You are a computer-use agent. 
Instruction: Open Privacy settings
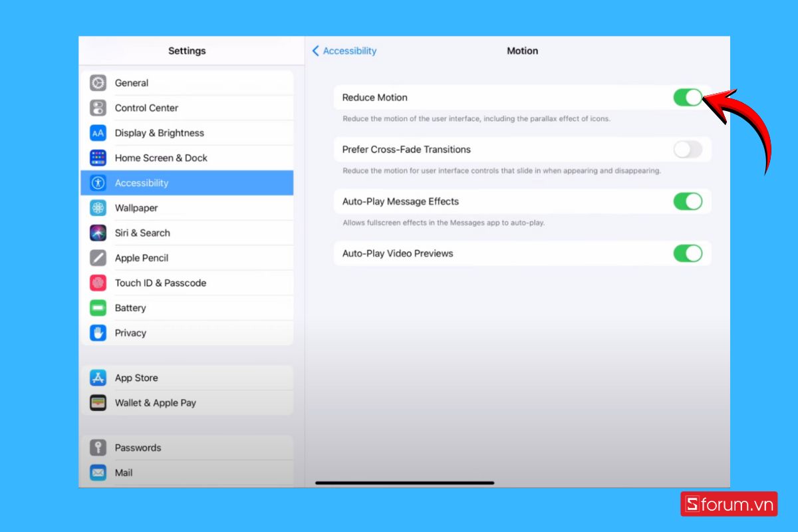[187, 332]
